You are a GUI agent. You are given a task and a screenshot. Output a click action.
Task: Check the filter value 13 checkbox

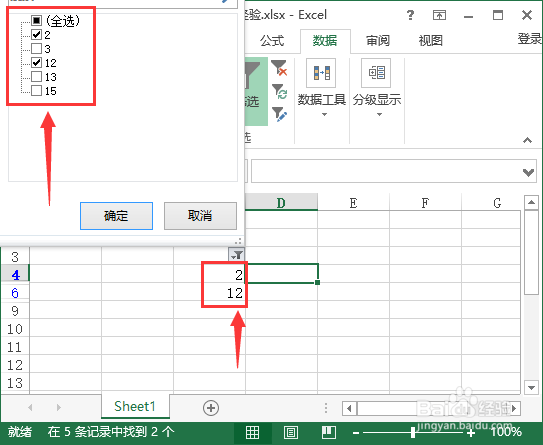pyautogui.click(x=37, y=77)
